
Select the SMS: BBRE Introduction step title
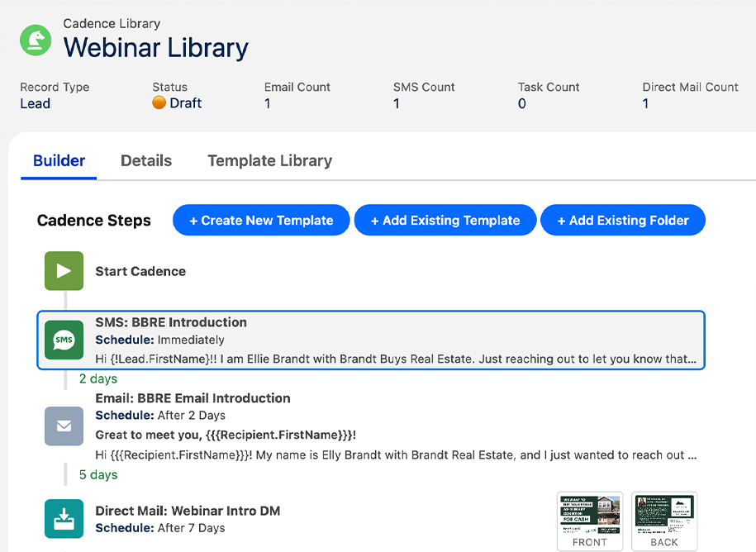pyautogui.click(x=171, y=322)
